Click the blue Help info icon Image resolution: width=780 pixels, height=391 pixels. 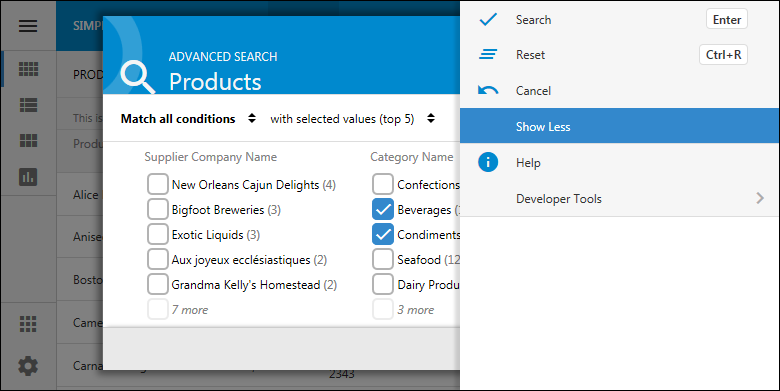click(x=488, y=162)
